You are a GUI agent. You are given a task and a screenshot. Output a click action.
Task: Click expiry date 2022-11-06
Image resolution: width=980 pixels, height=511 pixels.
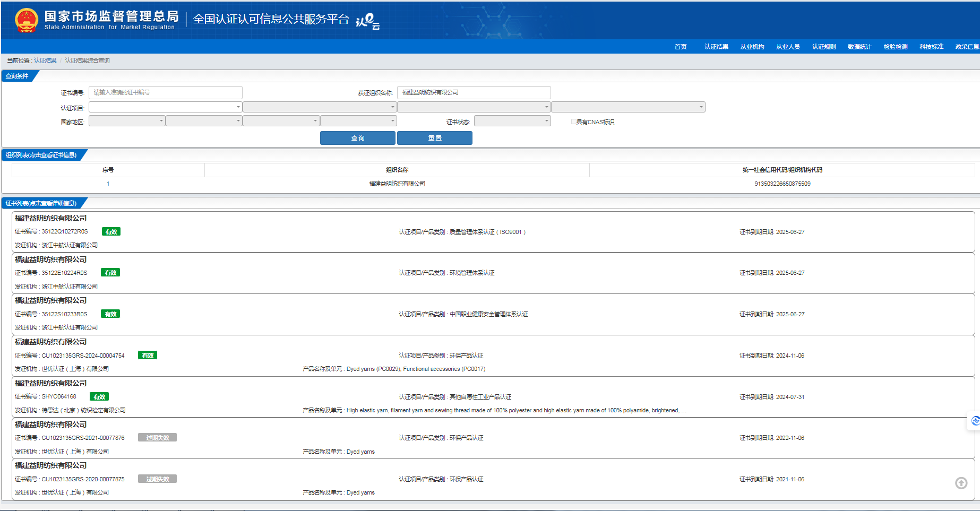[790, 438]
